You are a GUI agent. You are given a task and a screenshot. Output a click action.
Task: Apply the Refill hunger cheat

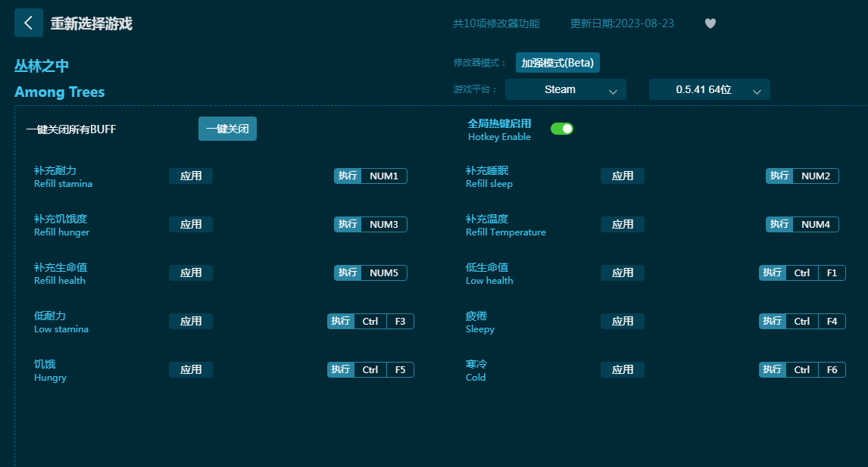click(191, 224)
